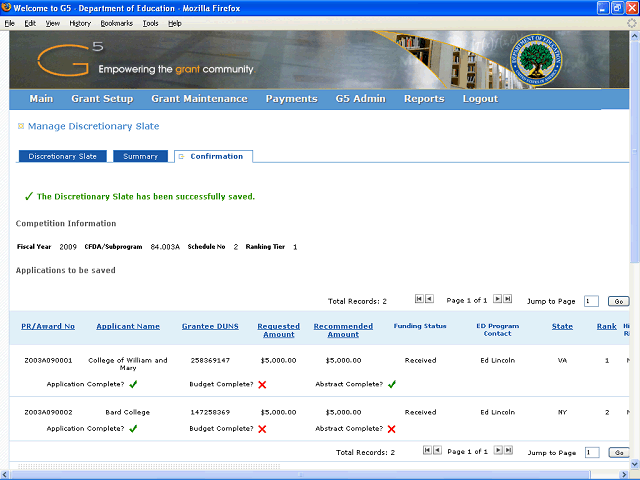Click first page arrow in bottom pagination
640x480 pixels.
(428, 451)
